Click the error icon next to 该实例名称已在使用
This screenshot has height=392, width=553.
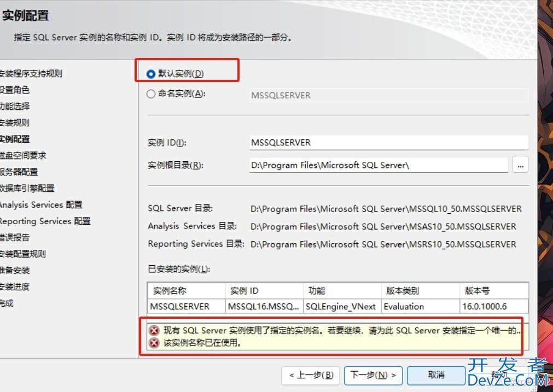pyautogui.click(x=153, y=341)
